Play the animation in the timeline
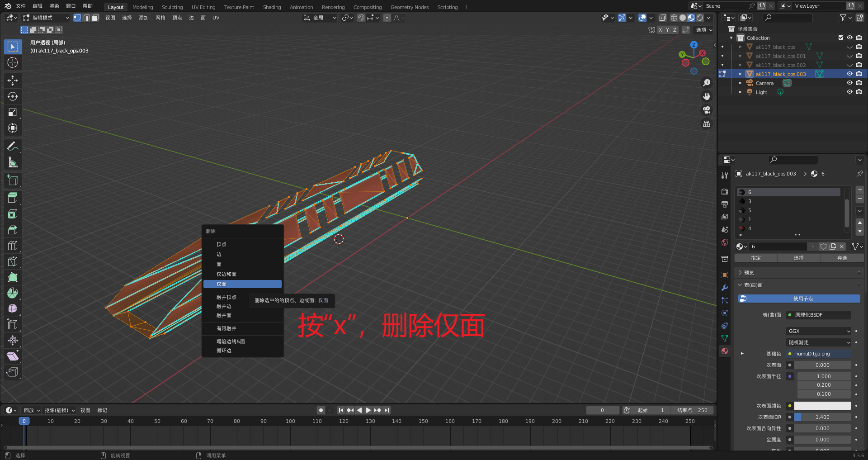 368,410
